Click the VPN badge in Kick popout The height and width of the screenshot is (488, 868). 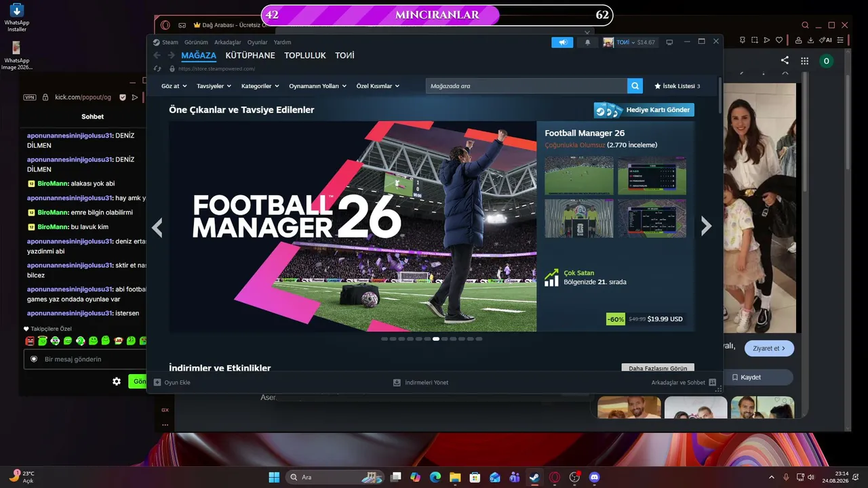click(30, 97)
